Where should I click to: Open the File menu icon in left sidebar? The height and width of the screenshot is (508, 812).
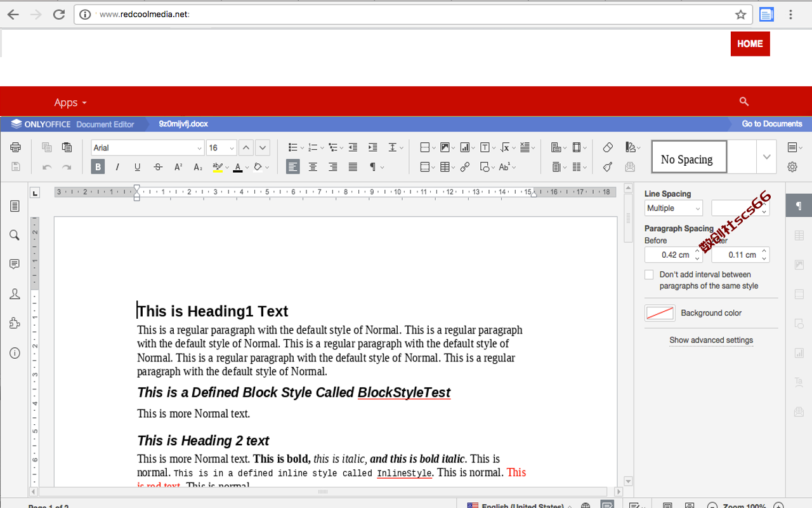point(15,206)
